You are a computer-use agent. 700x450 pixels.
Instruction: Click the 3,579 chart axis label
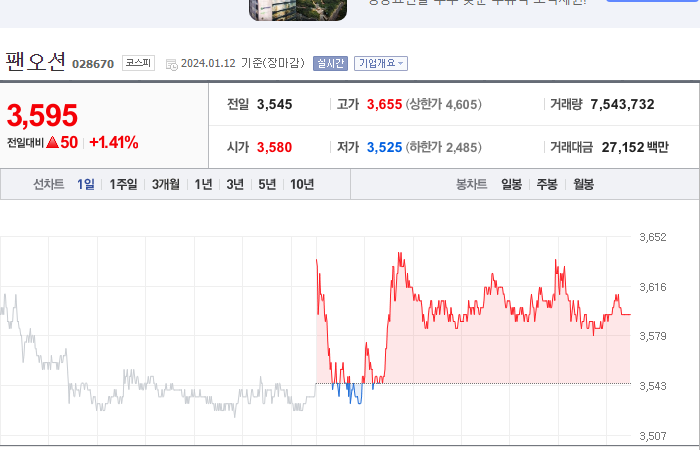(x=653, y=336)
